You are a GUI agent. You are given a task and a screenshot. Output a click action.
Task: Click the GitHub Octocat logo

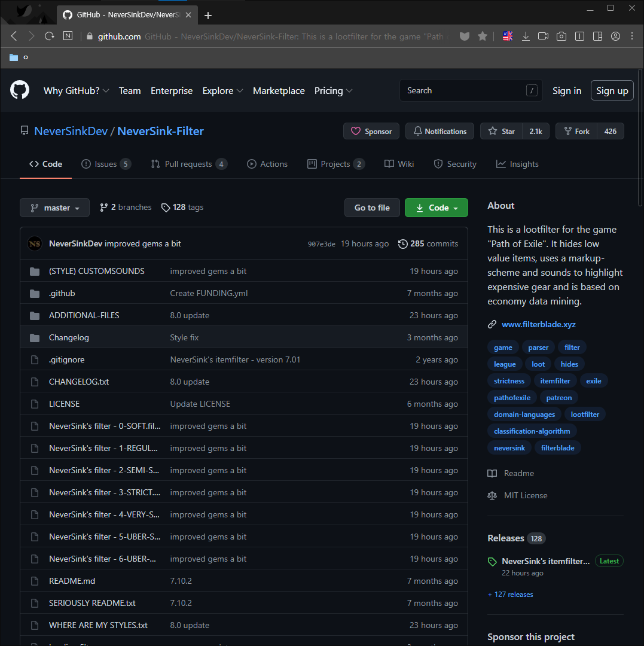pos(19,90)
